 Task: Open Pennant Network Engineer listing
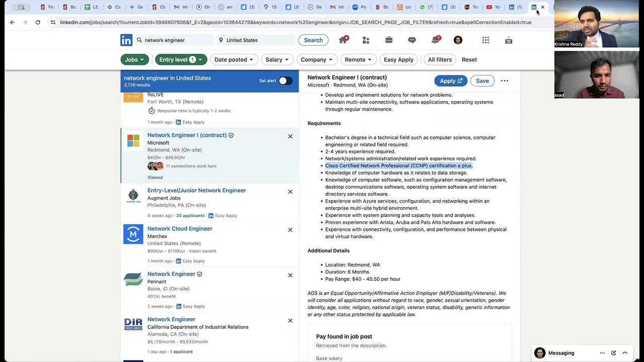tap(172, 274)
